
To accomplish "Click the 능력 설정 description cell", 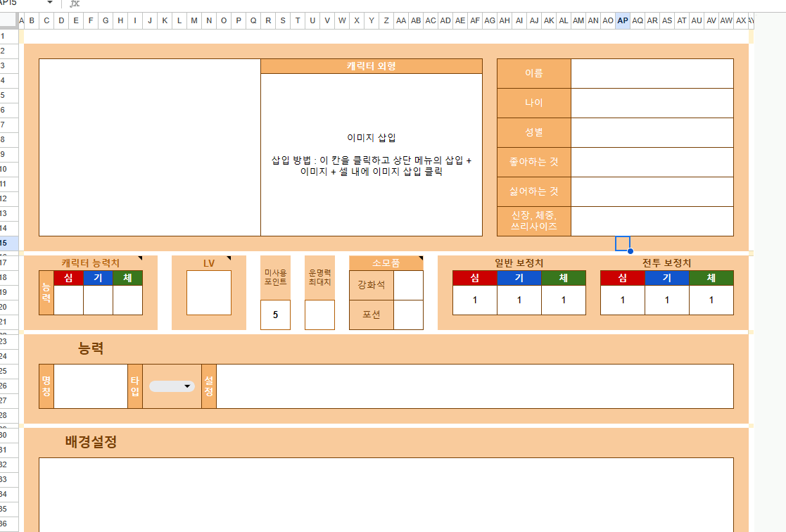I will click(474, 386).
